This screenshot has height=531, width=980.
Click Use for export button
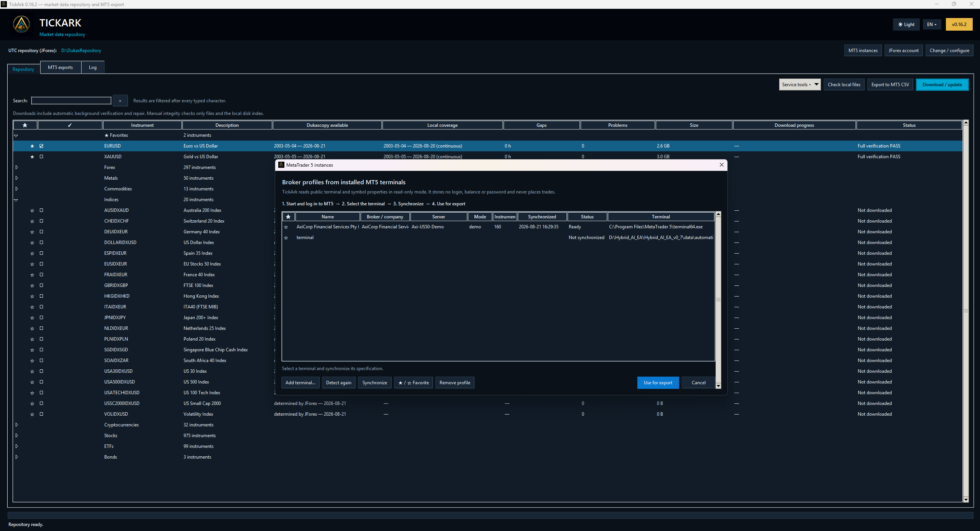pyautogui.click(x=658, y=383)
